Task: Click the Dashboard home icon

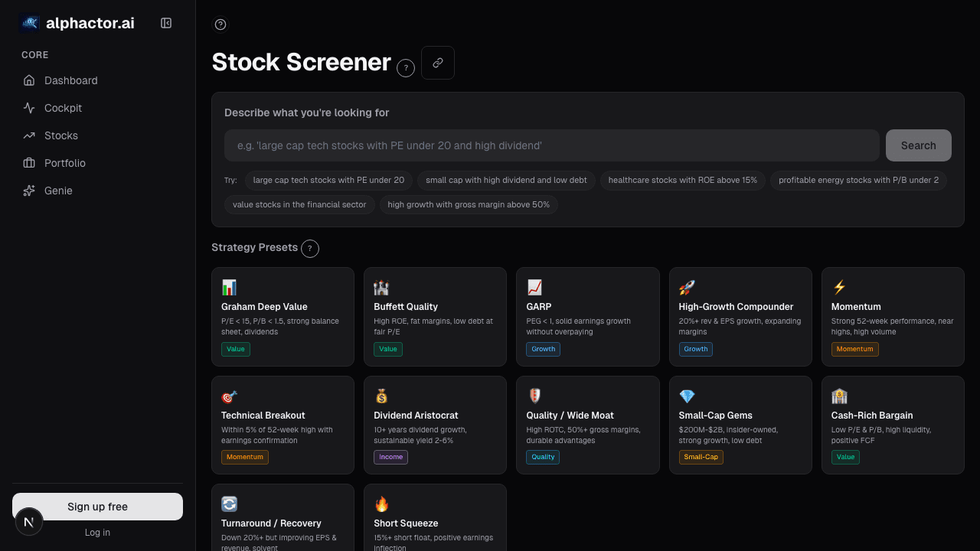Action: coord(29,80)
